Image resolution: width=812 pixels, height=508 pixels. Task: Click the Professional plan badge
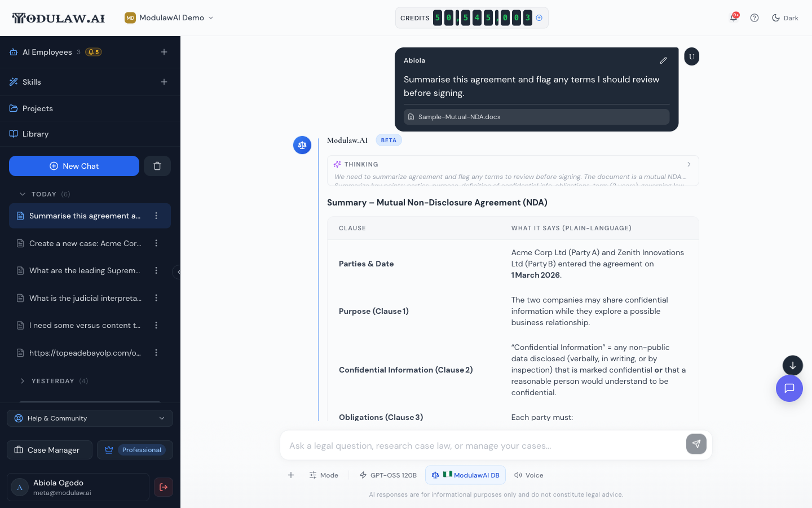[135, 450]
